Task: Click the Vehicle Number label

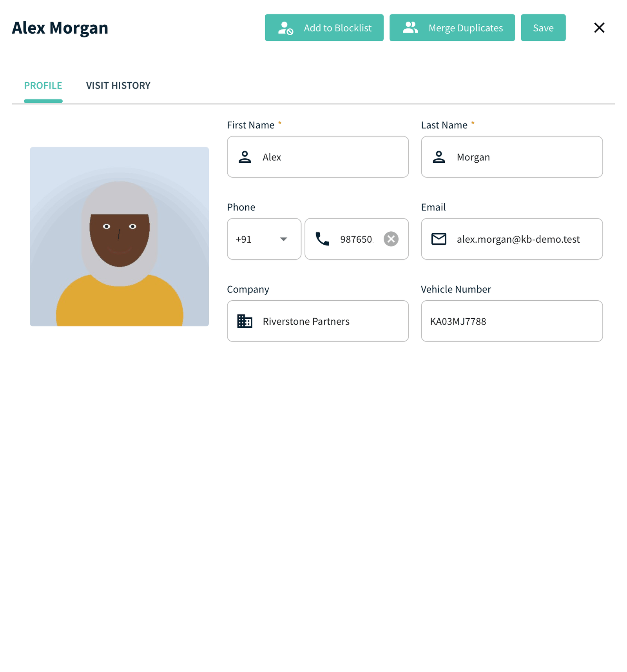Action: click(x=456, y=289)
